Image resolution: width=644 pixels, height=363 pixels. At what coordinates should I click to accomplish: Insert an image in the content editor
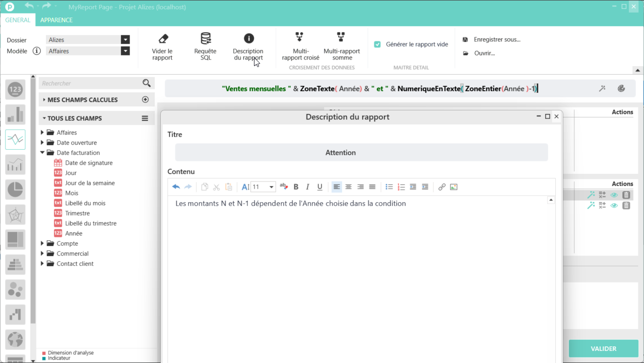(454, 187)
